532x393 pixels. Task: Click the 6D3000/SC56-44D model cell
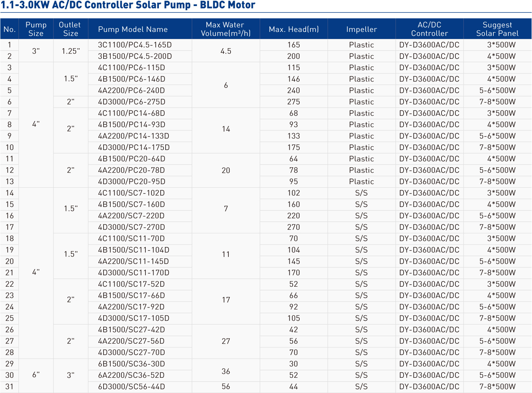coord(131,387)
